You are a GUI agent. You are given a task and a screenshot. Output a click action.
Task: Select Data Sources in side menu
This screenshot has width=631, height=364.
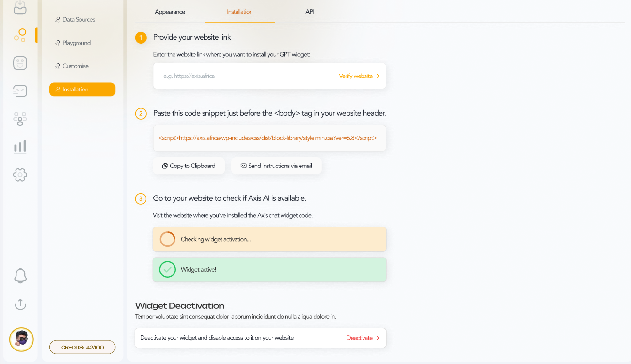point(79,20)
